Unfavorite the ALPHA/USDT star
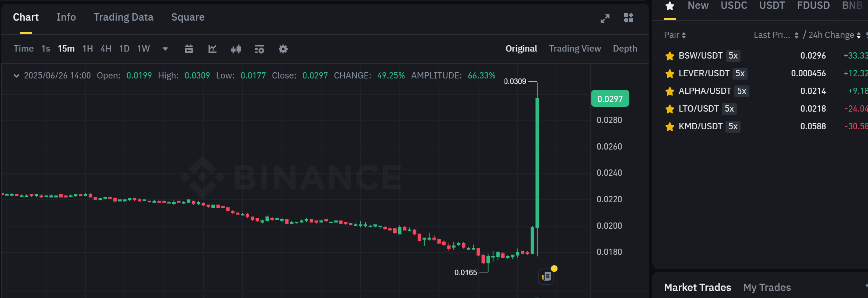This screenshot has width=868, height=298. [x=670, y=91]
